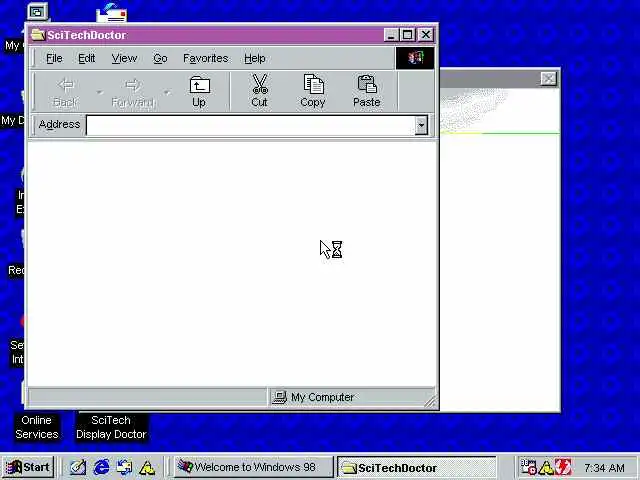This screenshot has height=480, width=640.
Task: Click the Start button
Action: click(x=28, y=467)
